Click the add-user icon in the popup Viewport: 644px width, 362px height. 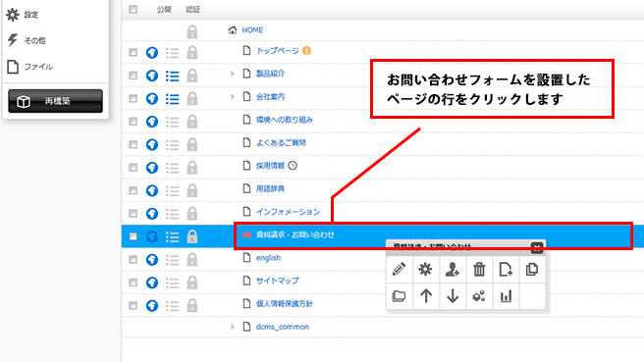[x=453, y=270]
